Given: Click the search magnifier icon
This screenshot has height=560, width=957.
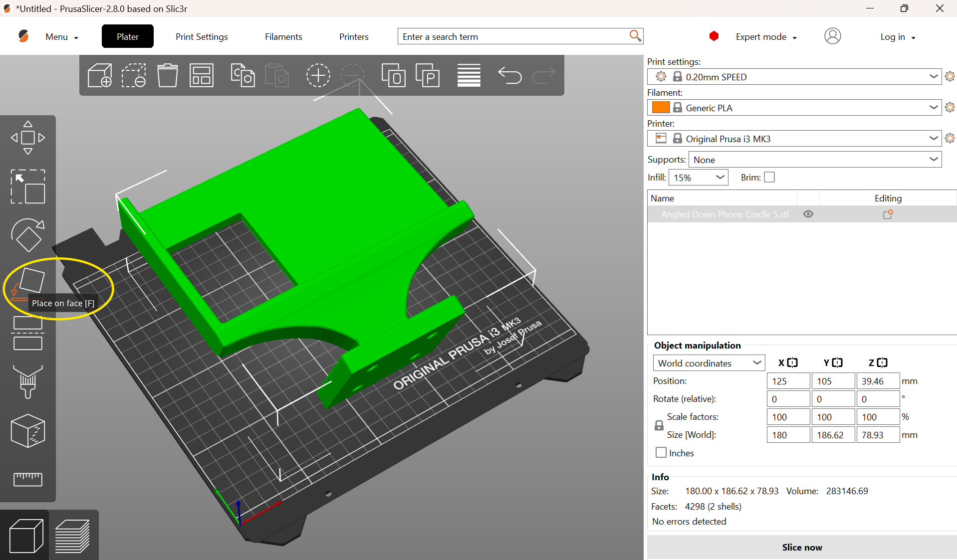Looking at the screenshot, I should click(x=635, y=36).
